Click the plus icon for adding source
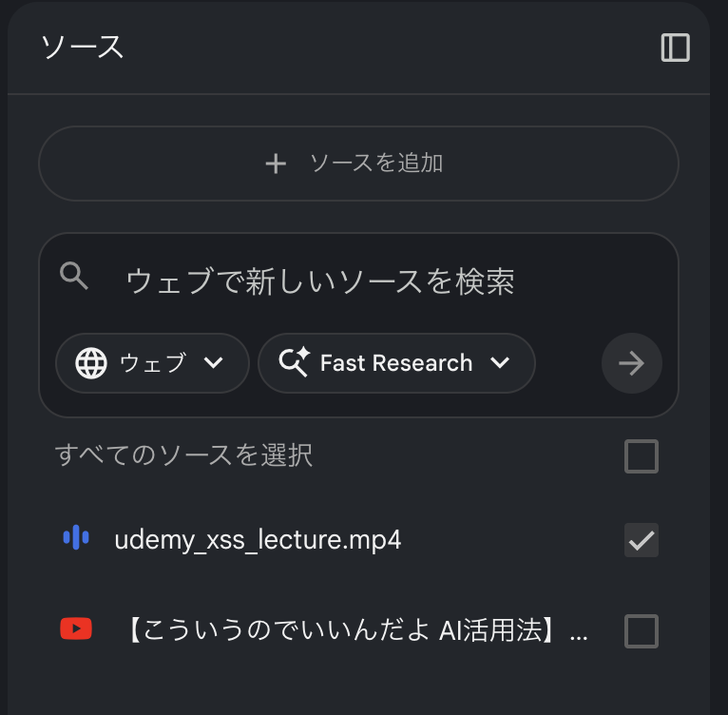 (x=276, y=164)
